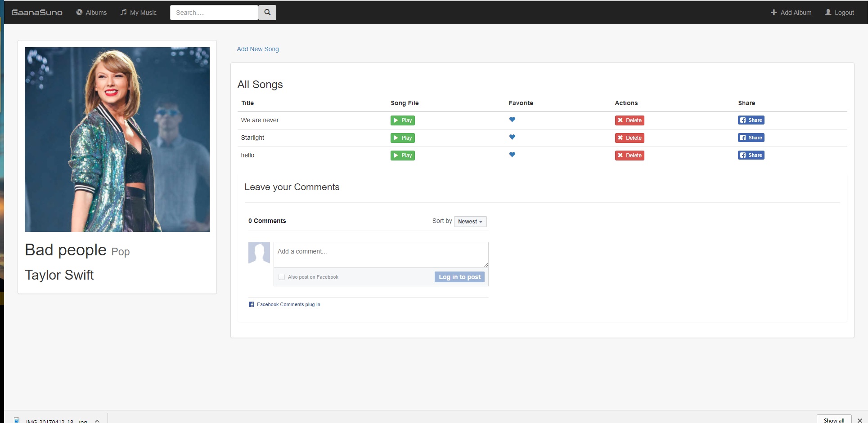Toggle heart favorite for hello
868x423 pixels.
point(512,155)
